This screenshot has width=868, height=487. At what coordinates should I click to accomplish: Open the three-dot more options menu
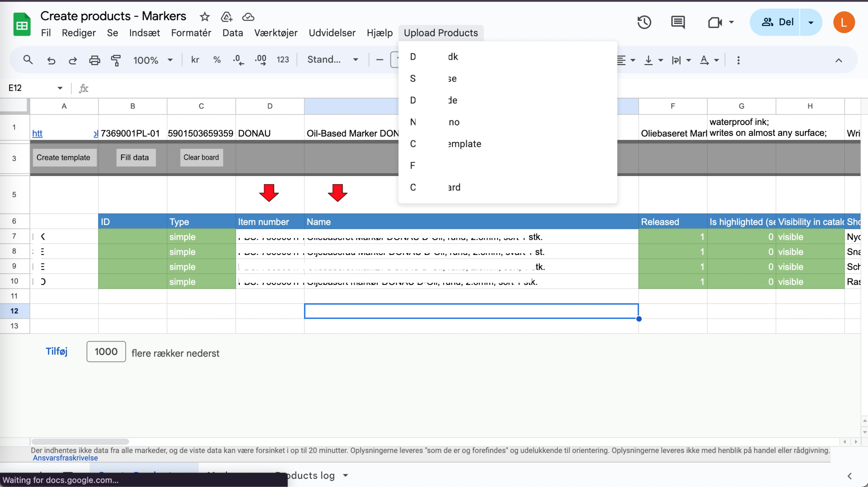738,60
